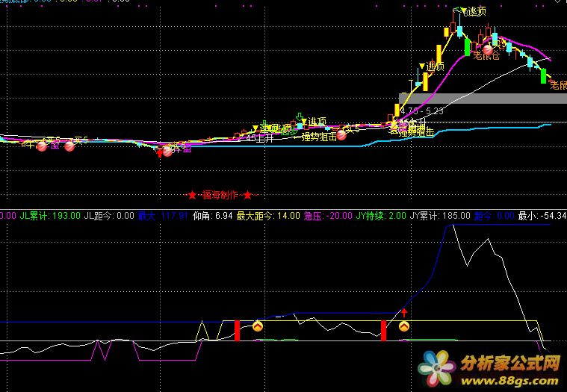
Task: Click the red 福海制作 star label
Action: coord(222,196)
